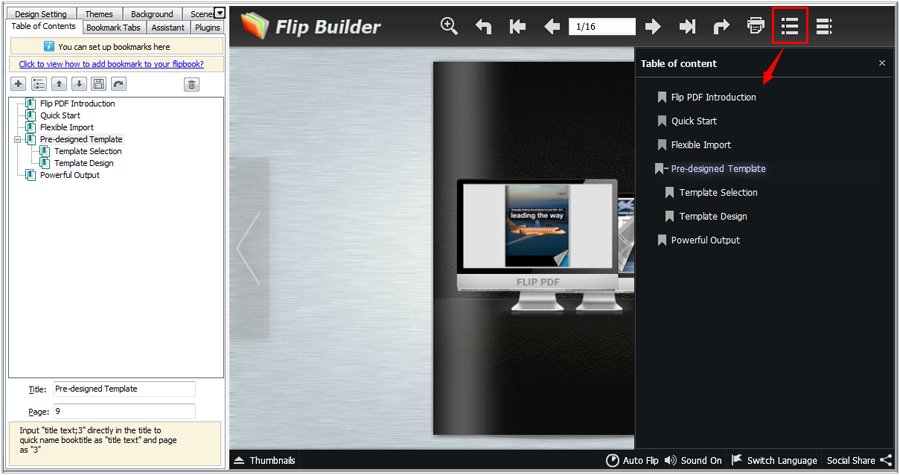Toggle Auto Flip in the bottom bar
The height and width of the screenshot is (475, 900).
tap(633, 460)
